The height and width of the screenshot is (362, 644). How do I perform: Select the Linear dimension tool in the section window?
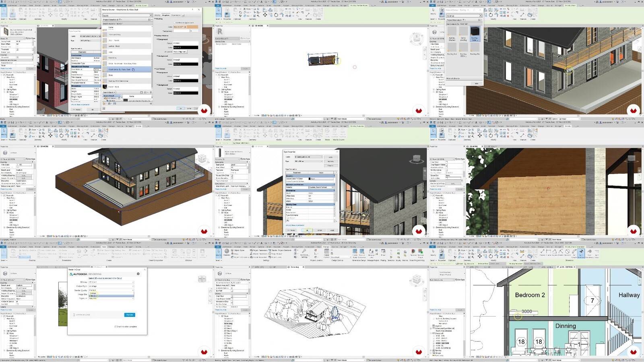[548, 253]
